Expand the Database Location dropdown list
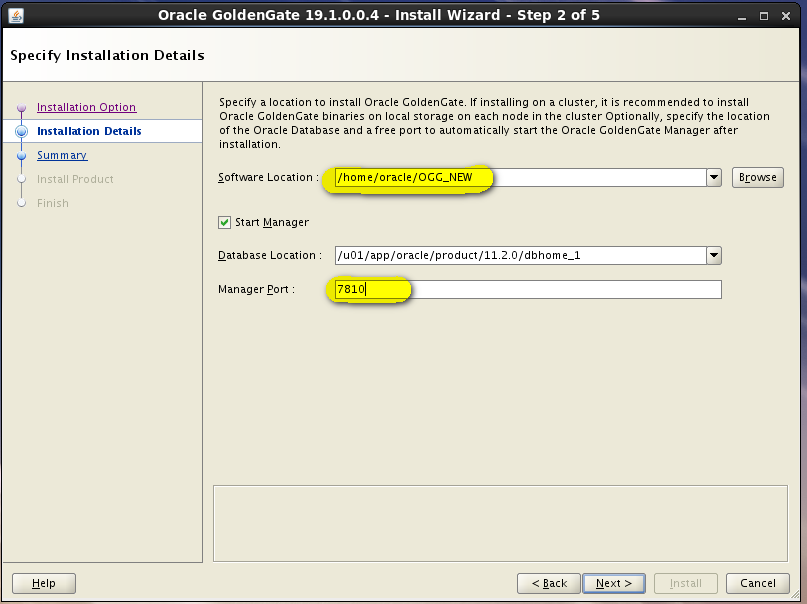 pyautogui.click(x=713, y=255)
